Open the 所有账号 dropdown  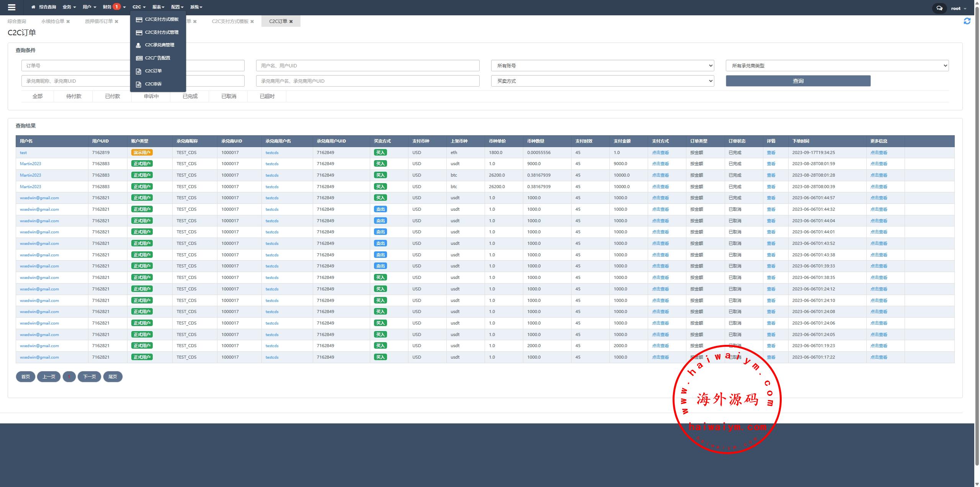(x=602, y=66)
